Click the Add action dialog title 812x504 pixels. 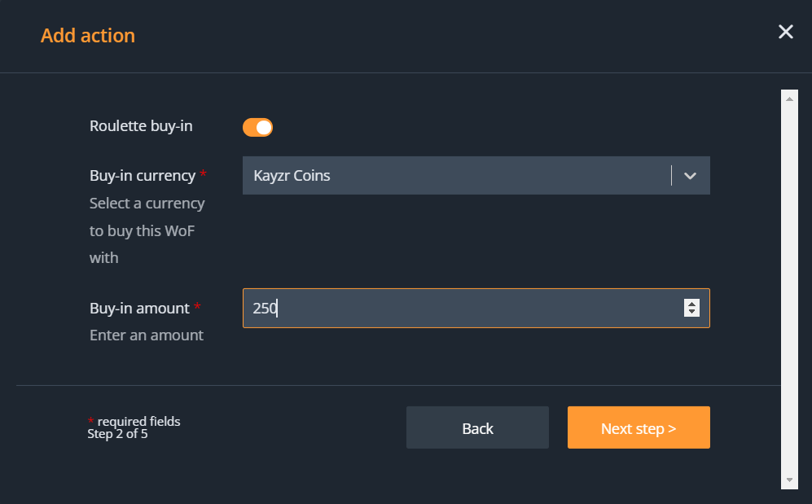(x=88, y=36)
